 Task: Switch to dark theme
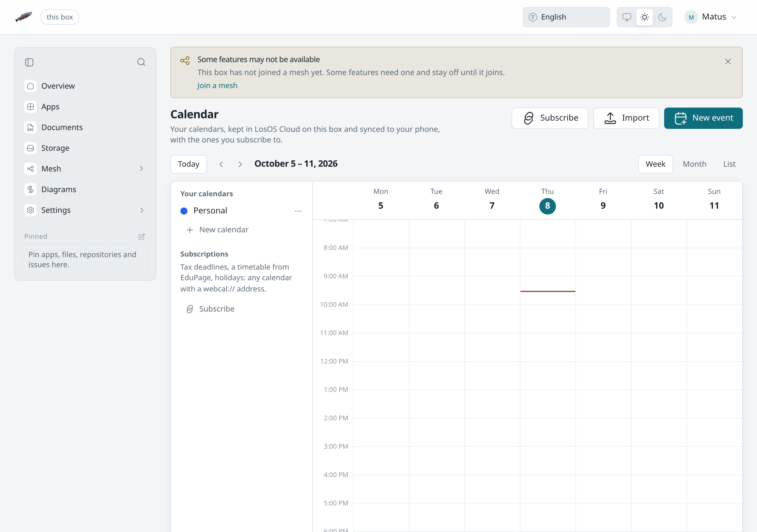click(x=662, y=17)
